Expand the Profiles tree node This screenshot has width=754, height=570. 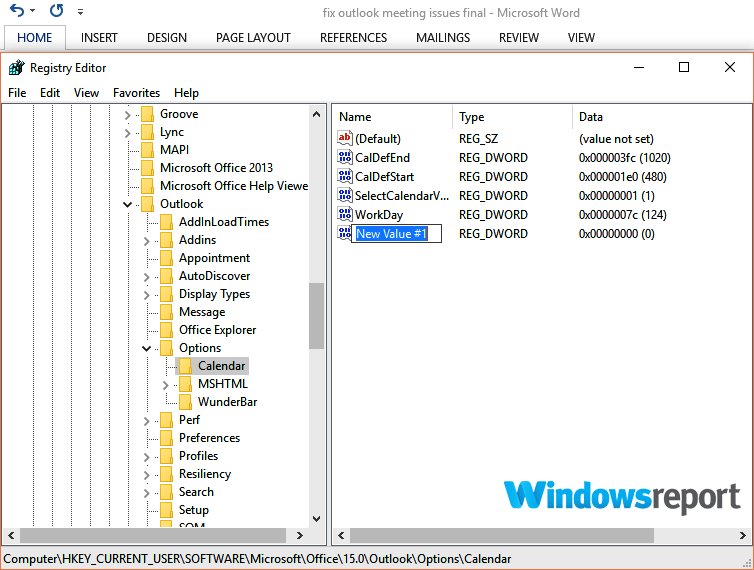147,457
